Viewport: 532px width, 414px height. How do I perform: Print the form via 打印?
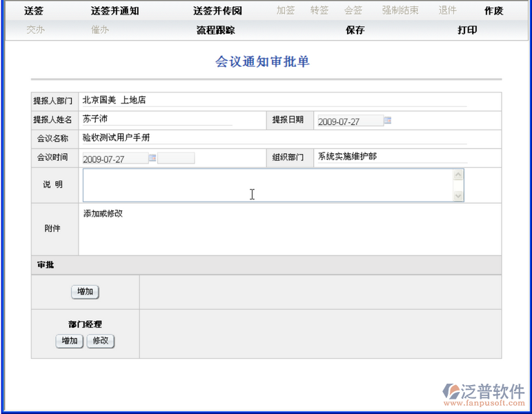coord(467,30)
